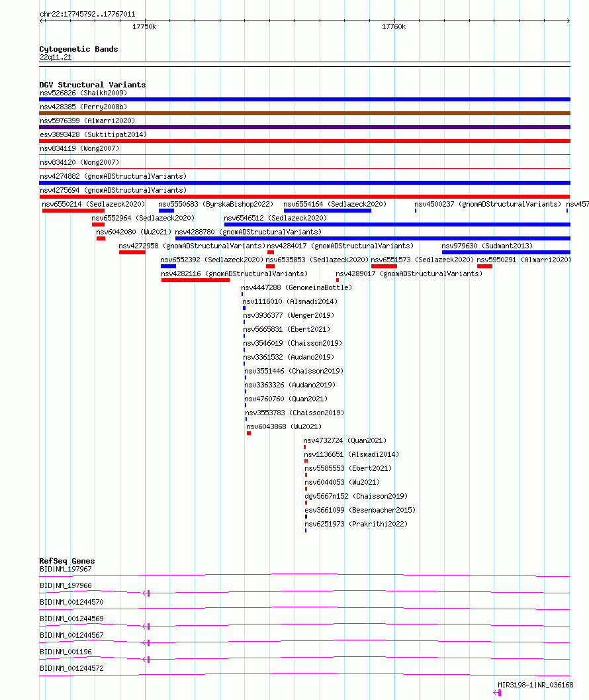Select the nsv6554164 (Sedlazeck2020) blue bar
Image resolution: width=589 pixels, height=700 pixels.
point(328,211)
